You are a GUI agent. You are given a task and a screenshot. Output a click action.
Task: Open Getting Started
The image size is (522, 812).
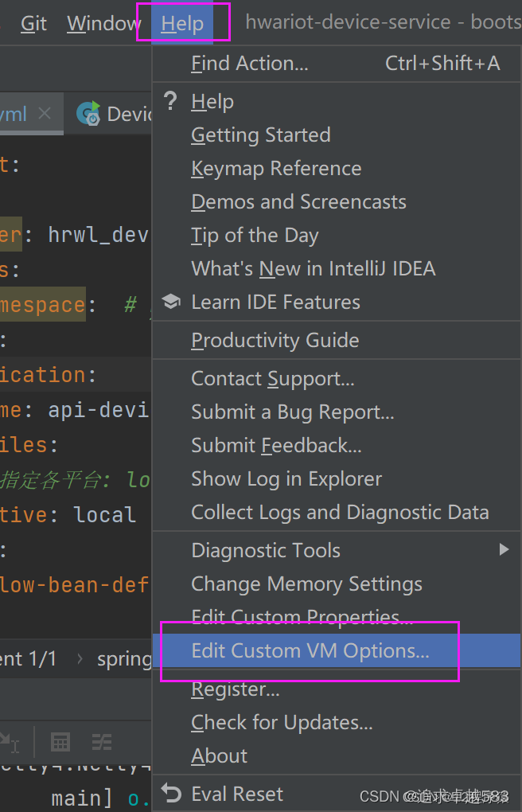336,135
